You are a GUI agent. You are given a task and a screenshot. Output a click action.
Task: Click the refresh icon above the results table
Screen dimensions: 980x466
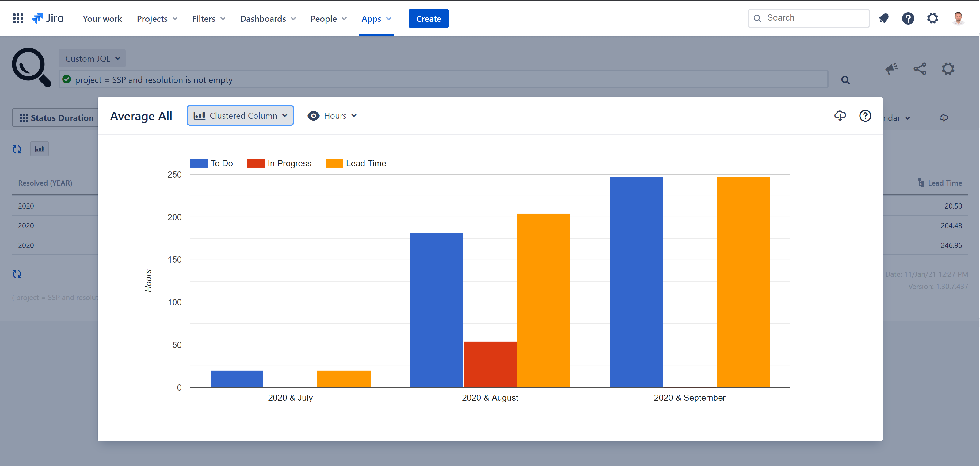pyautogui.click(x=17, y=149)
